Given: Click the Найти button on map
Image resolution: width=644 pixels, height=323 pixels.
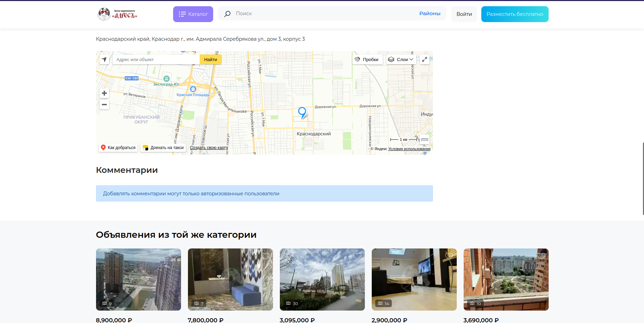Looking at the screenshot, I should 210,59.
